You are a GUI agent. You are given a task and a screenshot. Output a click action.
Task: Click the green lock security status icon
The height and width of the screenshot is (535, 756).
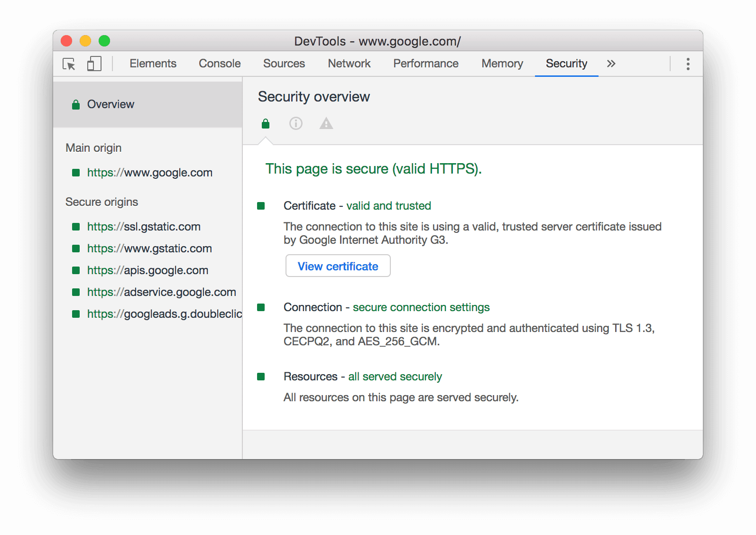[x=266, y=124]
